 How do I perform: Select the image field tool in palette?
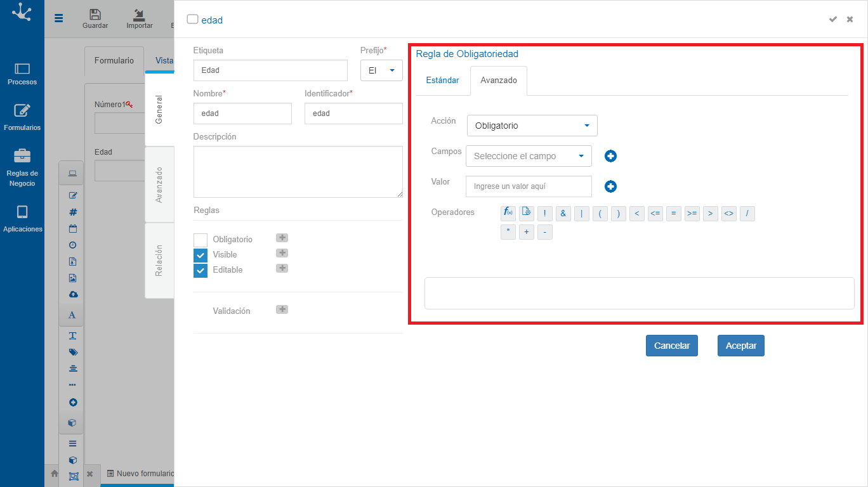click(72, 278)
